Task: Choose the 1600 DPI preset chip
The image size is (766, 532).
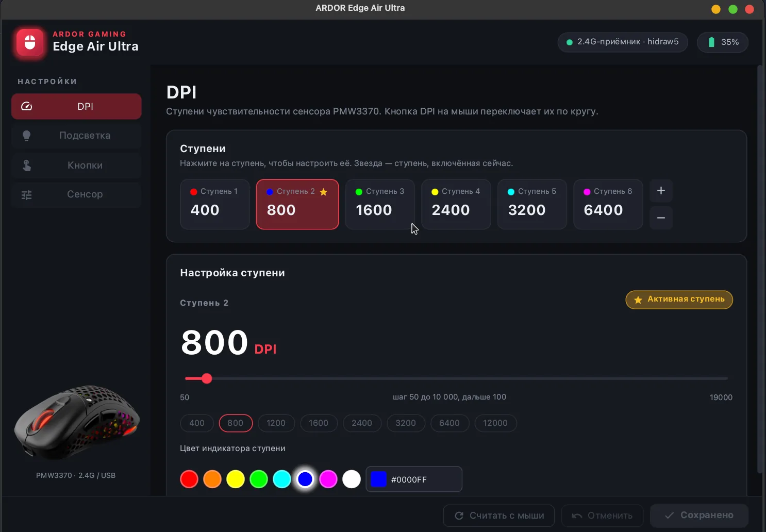Action: (x=319, y=423)
